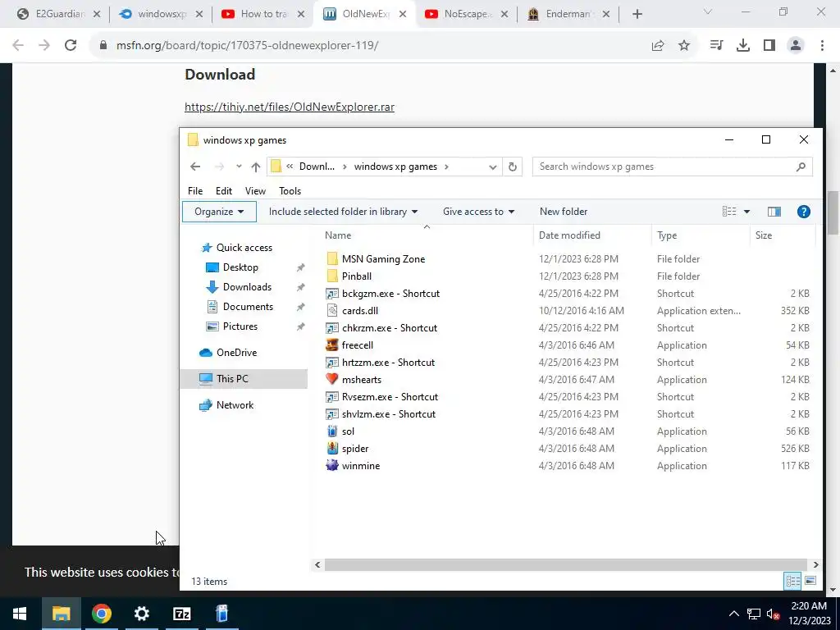Image resolution: width=840 pixels, height=630 pixels.
Task: Open Chrome media control icon
Action: tap(716, 46)
